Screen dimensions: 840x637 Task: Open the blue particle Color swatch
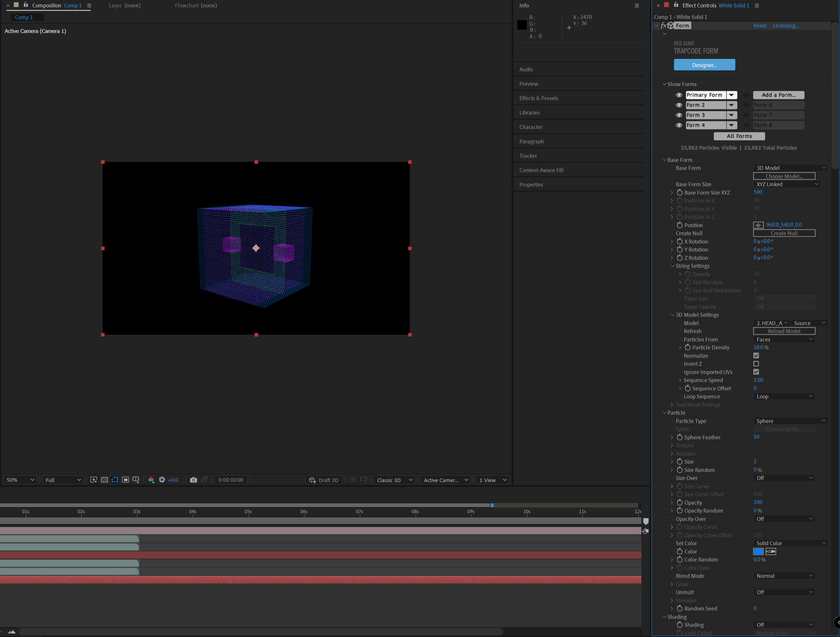[x=758, y=551]
